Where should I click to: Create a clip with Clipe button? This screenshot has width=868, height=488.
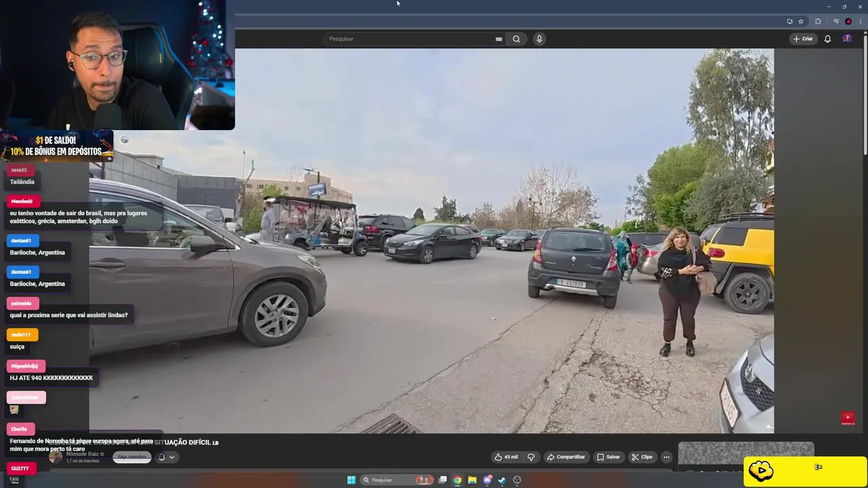(x=642, y=457)
